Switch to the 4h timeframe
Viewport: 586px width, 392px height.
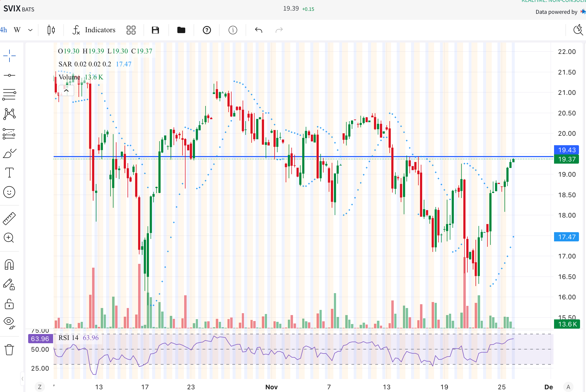[4, 30]
